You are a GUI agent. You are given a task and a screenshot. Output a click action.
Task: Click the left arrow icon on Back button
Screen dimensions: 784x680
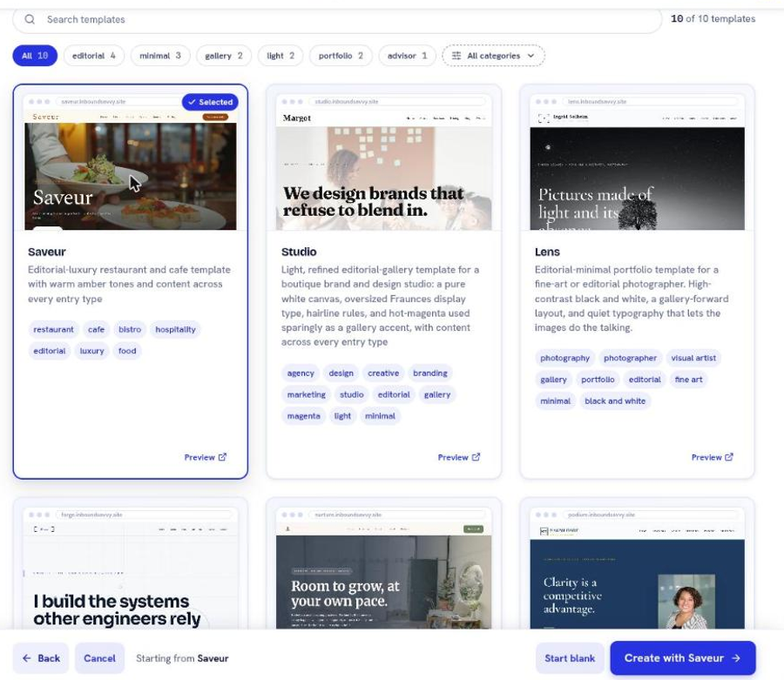tap(27, 658)
